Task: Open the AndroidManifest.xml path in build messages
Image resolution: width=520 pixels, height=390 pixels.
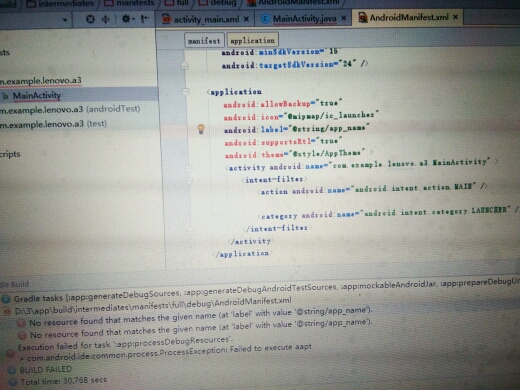Action: (x=153, y=306)
